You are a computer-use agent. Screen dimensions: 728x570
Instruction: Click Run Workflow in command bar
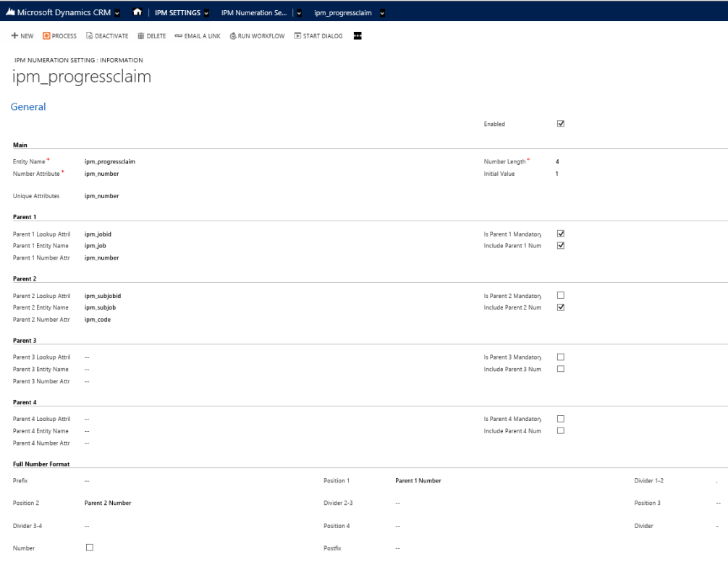click(x=257, y=36)
